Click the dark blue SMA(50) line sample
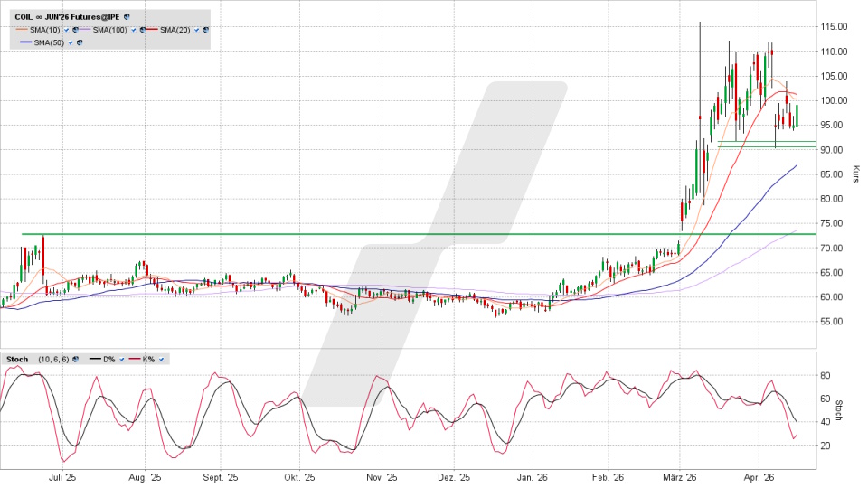Viewport: 868px width, 488px height. coord(24,42)
